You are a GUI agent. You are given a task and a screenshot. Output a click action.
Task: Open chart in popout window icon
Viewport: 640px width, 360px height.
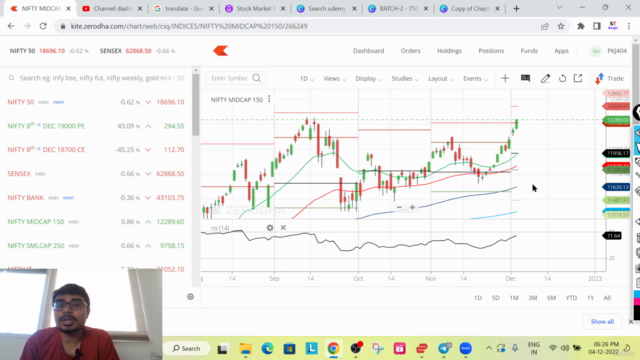point(578,78)
